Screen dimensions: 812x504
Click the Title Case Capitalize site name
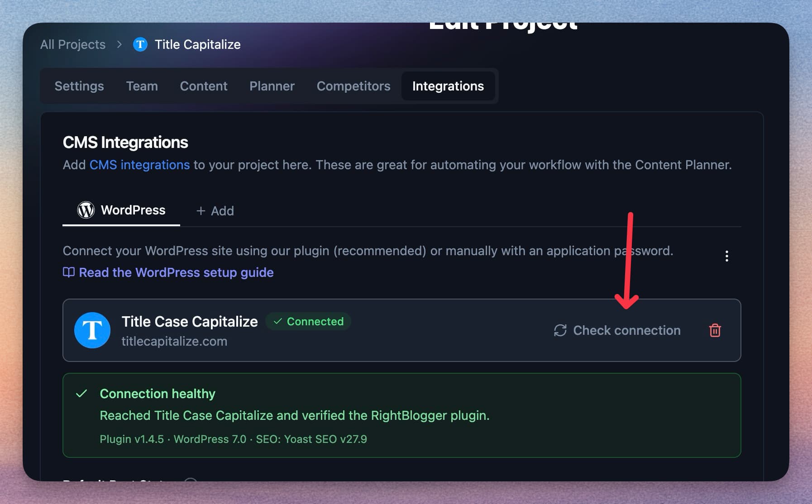pos(190,321)
